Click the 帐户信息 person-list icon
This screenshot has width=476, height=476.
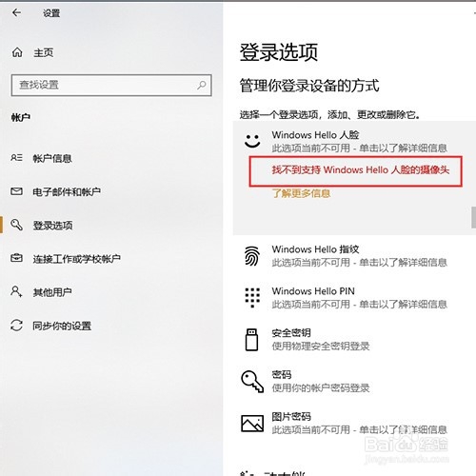pyautogui.click(x=16, y=158)
